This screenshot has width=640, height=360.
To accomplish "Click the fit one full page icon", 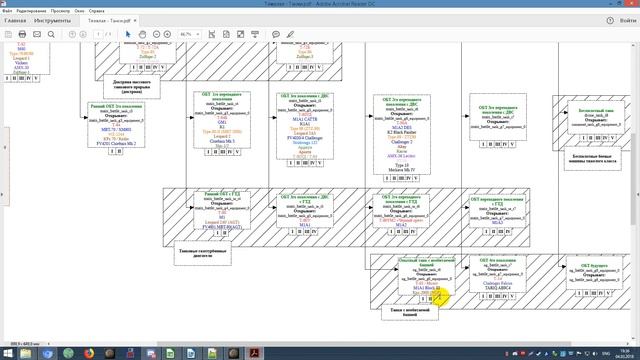I will 226,34.
